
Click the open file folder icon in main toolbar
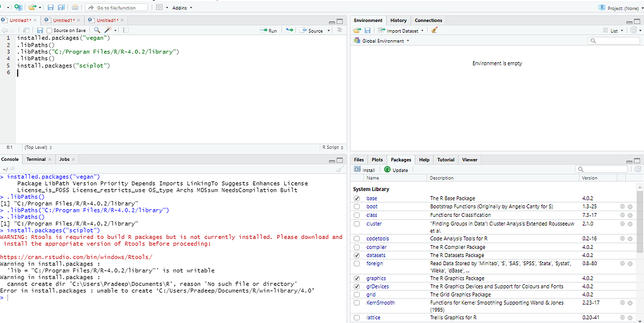[x=33, y=8]
